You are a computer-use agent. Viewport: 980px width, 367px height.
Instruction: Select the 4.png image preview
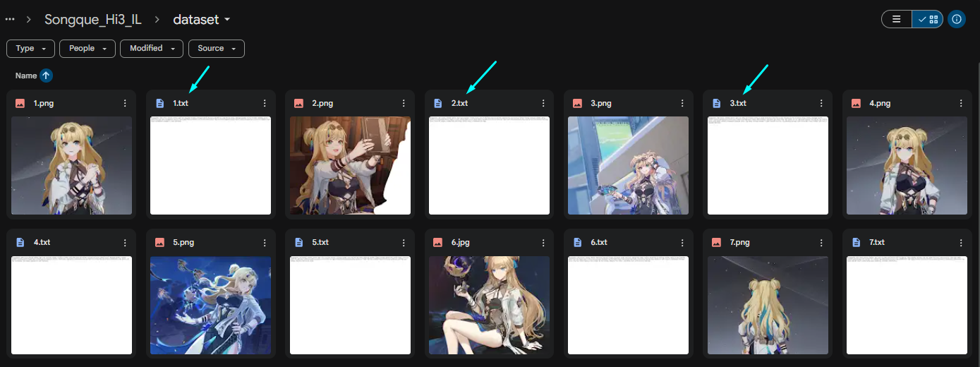tap(907, 166)
